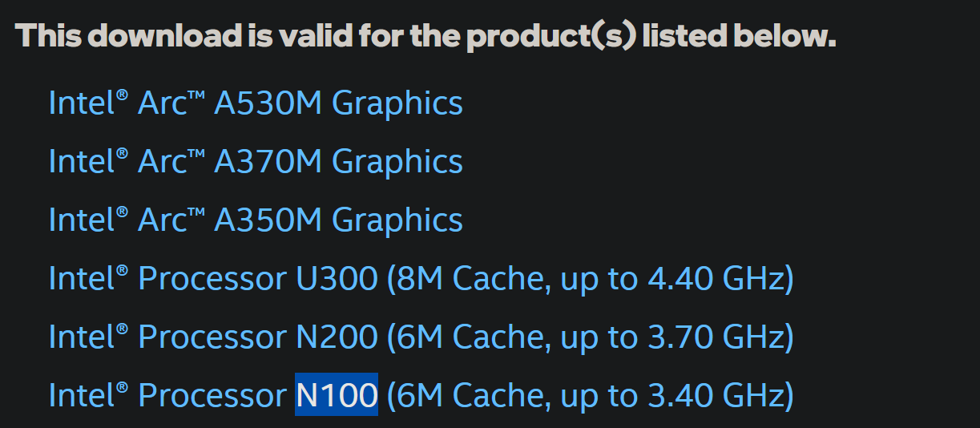Open the Intel Processor N100 product link
Viewport: 980px width, 428px height.
(x=421, y=396)
